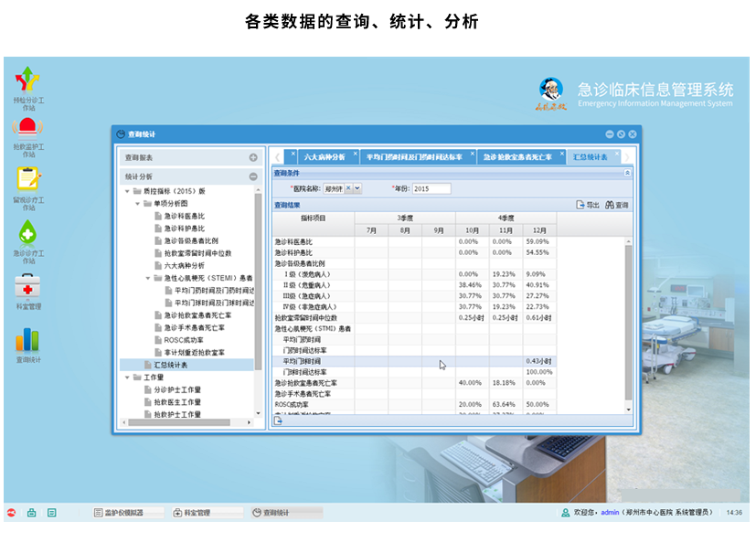Select 汇总统计表 in the tree
756x543 pixels.
(x=171, y=365)
